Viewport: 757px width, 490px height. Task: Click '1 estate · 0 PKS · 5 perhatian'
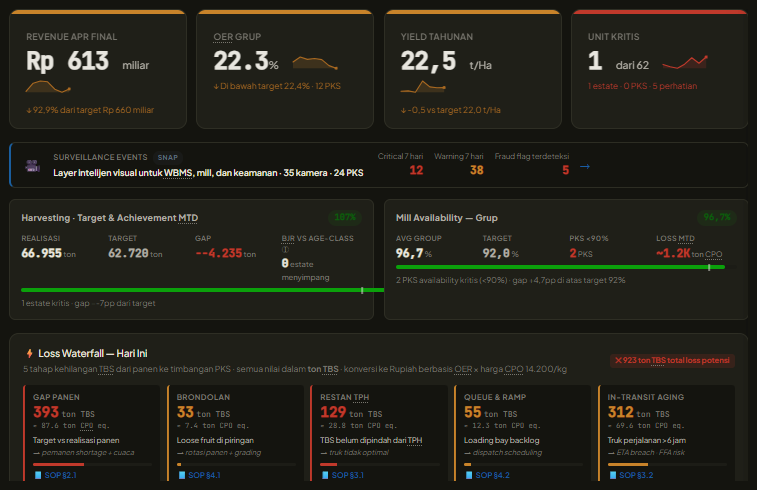pyautogui.click(x=642, y=86)
